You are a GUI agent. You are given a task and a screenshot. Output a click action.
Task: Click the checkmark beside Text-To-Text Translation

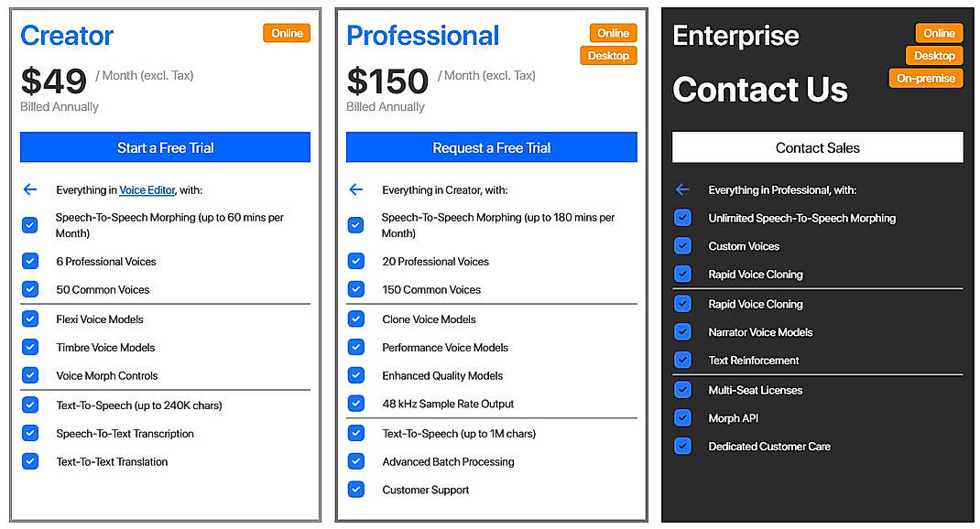(x=29, y=461)
